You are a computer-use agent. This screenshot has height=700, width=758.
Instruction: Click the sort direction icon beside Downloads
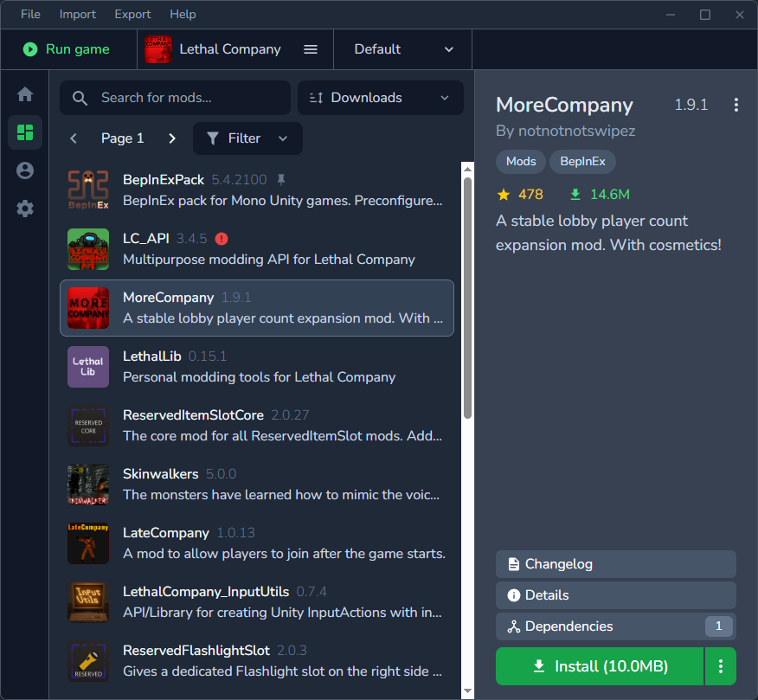(316, 98)
